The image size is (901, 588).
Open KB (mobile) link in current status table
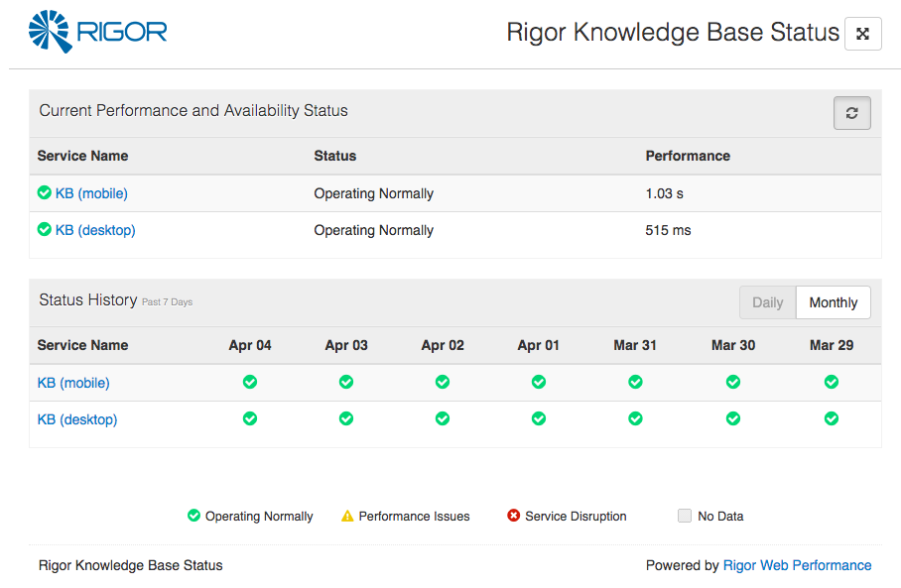click(x=91, y=193)
